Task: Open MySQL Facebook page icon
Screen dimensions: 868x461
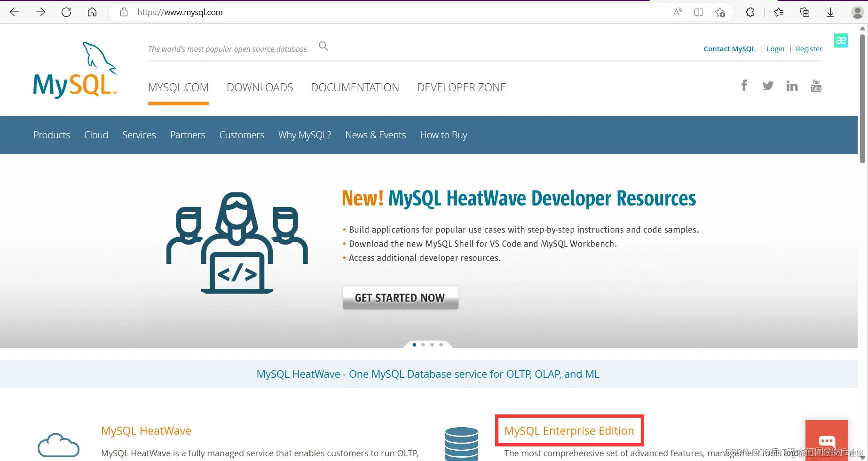Action: (x=744, y=86)
